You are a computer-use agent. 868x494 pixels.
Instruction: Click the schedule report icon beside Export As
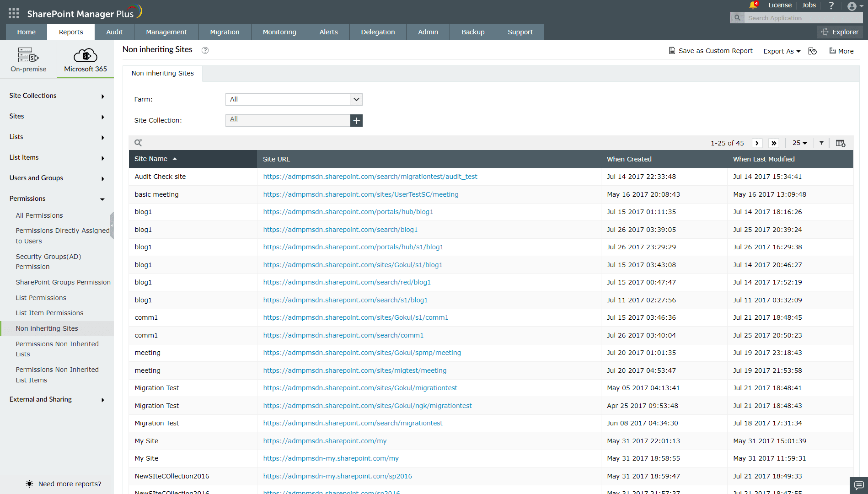pos(813,51)
